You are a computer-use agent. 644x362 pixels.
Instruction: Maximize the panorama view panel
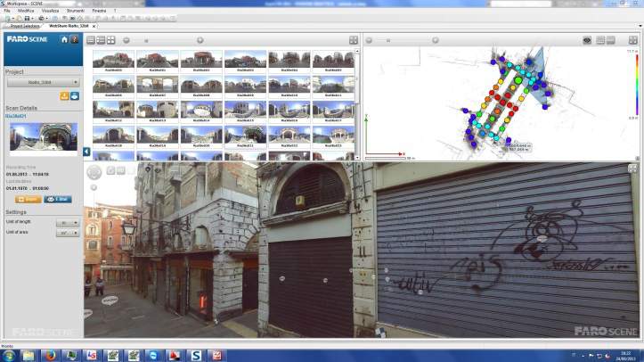tap(632, 169)
